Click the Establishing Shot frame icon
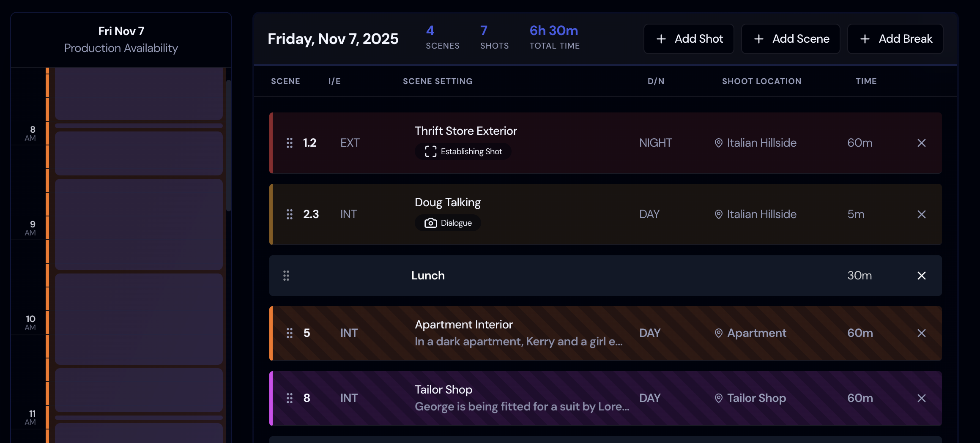This screenshot has width=980, height=443. tap(430, 151)
